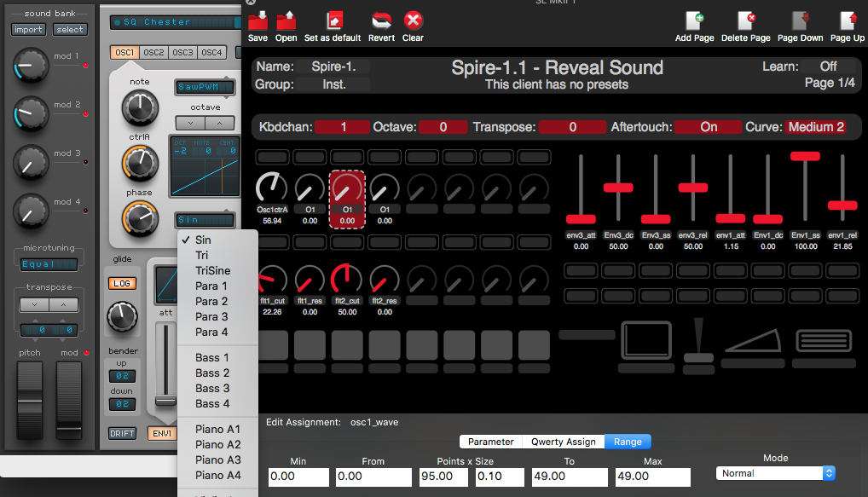This screenshot has width=868, height=497.
Task: Switch to the Parameter tab
Action: click(x=491, y=442)
